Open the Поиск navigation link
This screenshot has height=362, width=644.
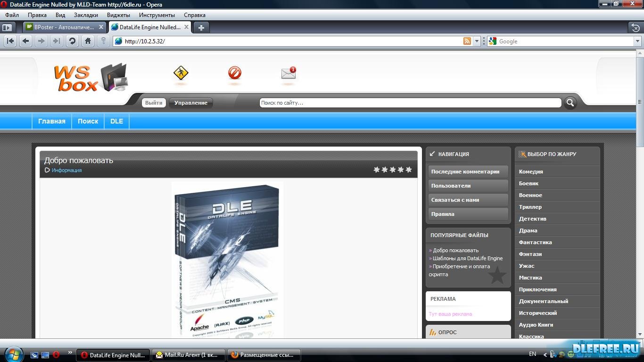[88, 121]
